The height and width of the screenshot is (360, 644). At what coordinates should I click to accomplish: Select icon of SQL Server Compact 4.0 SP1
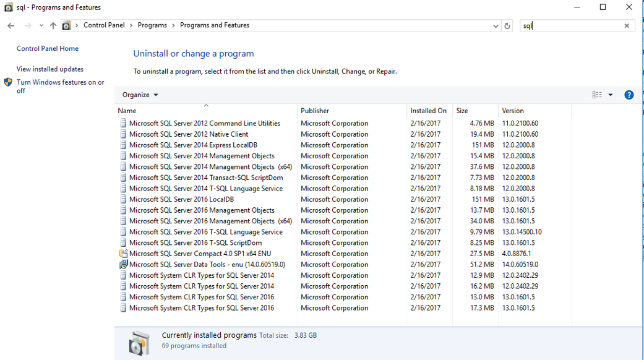coord(123,253)
